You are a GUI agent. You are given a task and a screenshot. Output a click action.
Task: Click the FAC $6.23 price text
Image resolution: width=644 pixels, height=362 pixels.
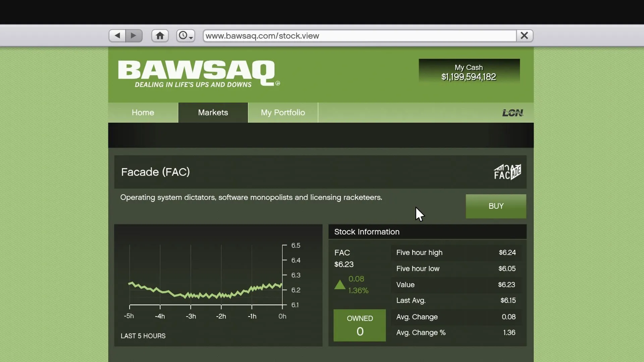click(344, 258)
